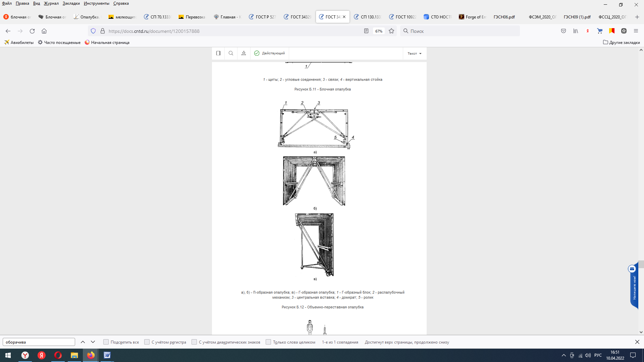Reload the current page
The height and width of the screenshot is (362, 644).
click(32, 31)
